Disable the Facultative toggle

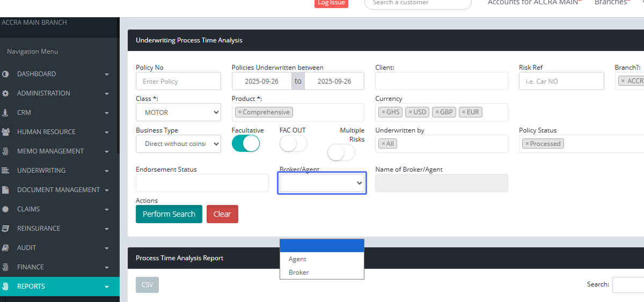tap(245, 144)
